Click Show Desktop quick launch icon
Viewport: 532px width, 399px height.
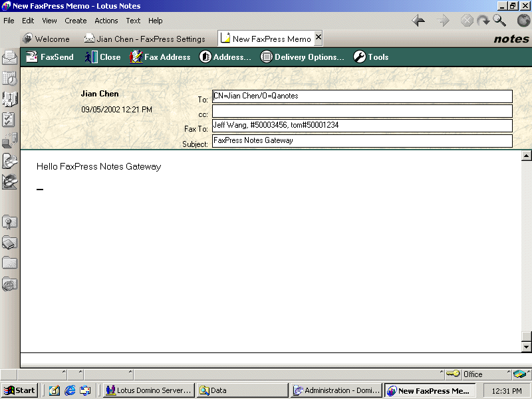pyautogui.click(x=55, y=390)
